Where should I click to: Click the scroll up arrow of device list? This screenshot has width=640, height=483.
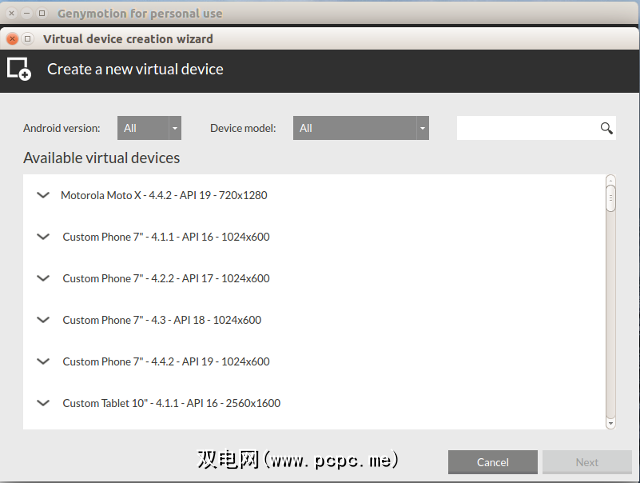(x=611, y=180)
